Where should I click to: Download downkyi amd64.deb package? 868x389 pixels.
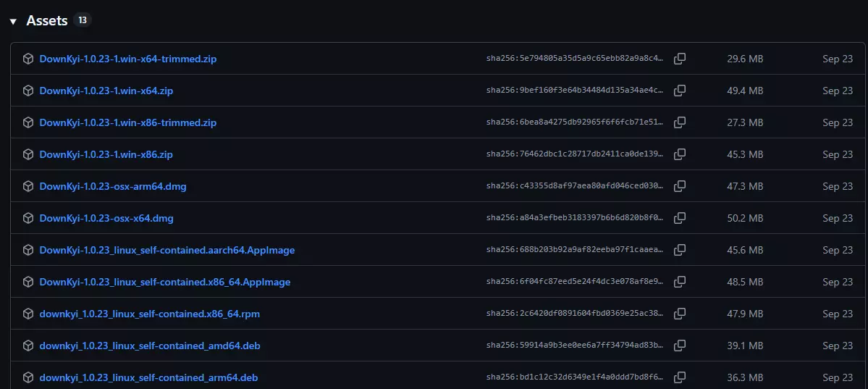(149, 346)
